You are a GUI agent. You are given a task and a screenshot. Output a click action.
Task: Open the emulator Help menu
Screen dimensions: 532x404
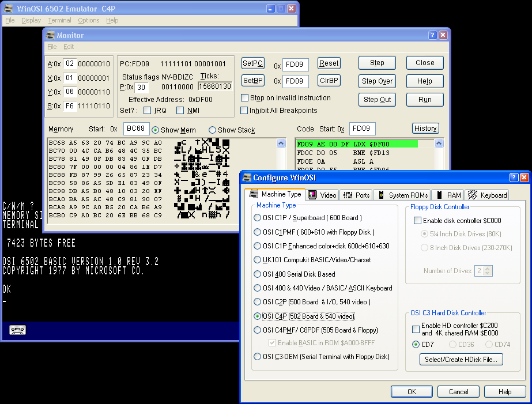pyautogui.click(x=112, y=20)
